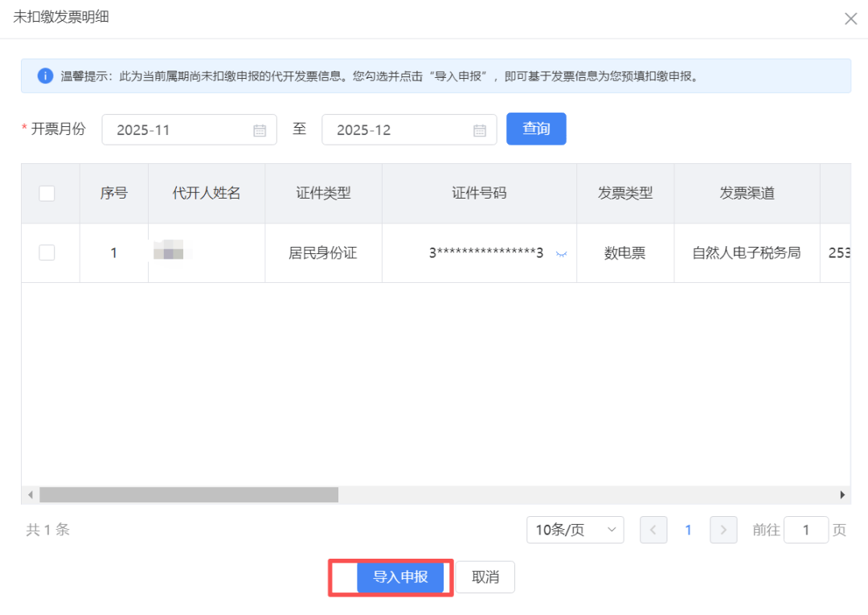868x615 pixels.
Task: Click the 前往 page number input box
Action: pos(805,530)
